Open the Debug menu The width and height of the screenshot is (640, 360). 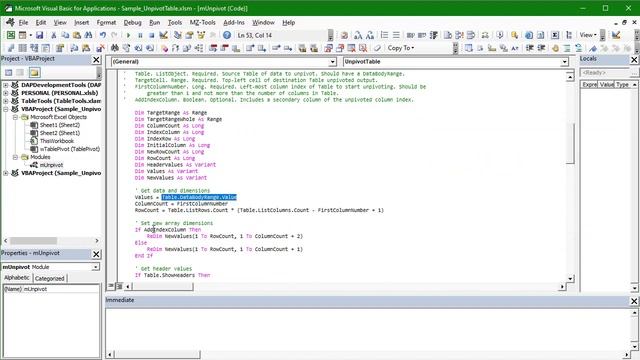(x=133, y=22)
